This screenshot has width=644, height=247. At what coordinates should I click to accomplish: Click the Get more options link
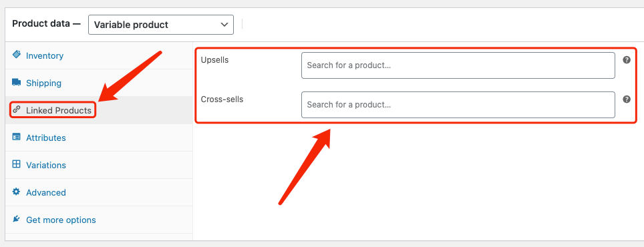(61, 220)
